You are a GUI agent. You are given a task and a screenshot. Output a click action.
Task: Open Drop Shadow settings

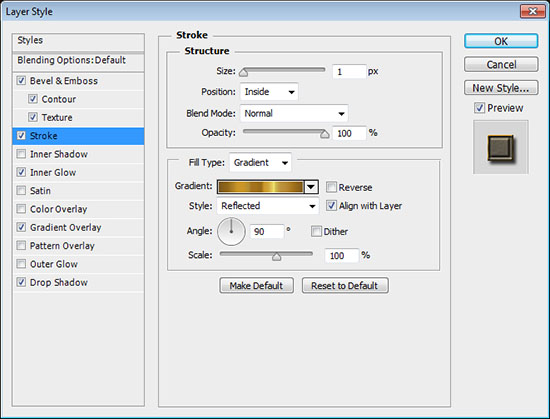pos(78,282)
